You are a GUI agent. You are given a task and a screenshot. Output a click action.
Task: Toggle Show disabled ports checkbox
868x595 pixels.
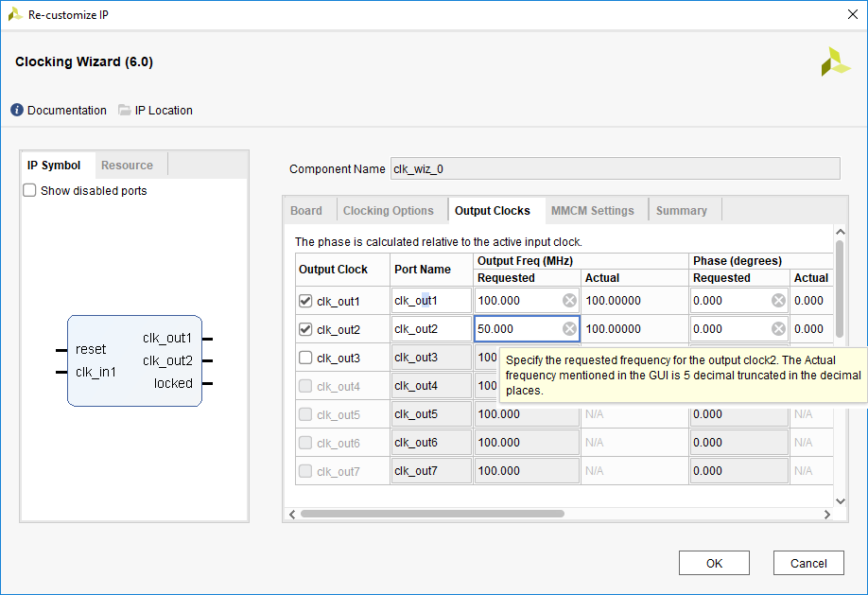29,190
